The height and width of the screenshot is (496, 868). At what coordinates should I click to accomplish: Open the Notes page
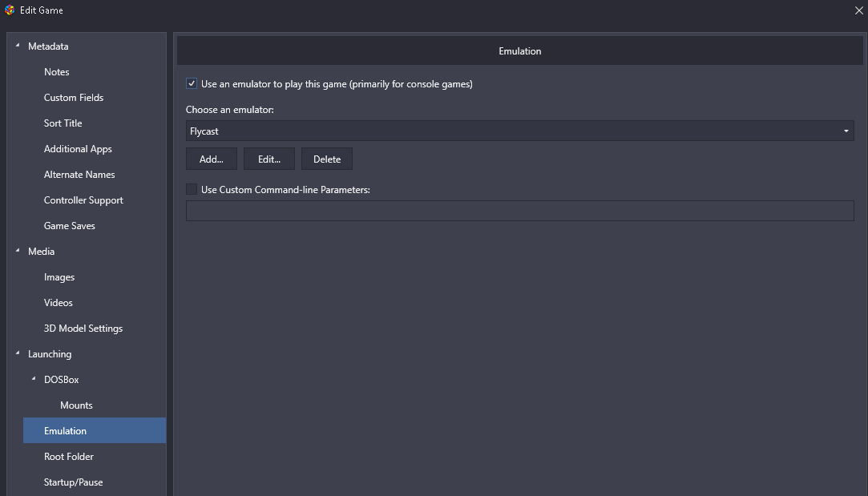[x=56, y=72]
